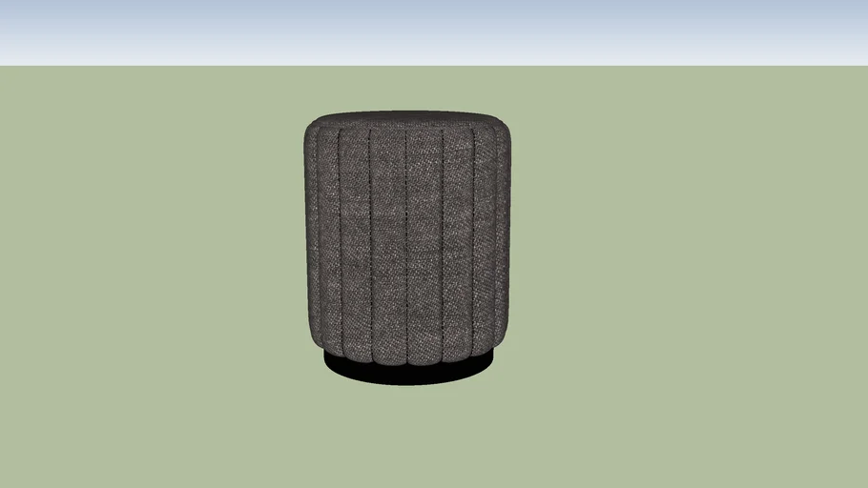Pick the second stitched seam from the left
Image resolution: width=868 pixels, height=488 pixels.
(x=371, y=238)
